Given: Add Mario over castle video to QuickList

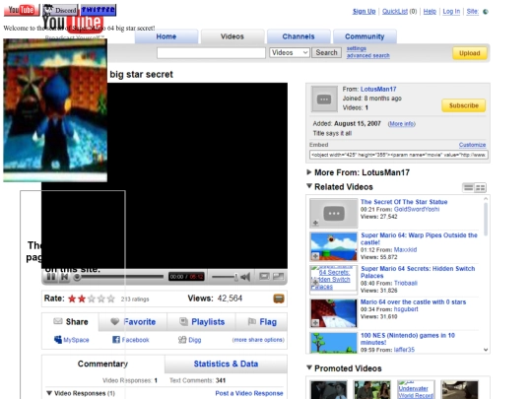Looking at the screenshot, I should tap(315, 323).
